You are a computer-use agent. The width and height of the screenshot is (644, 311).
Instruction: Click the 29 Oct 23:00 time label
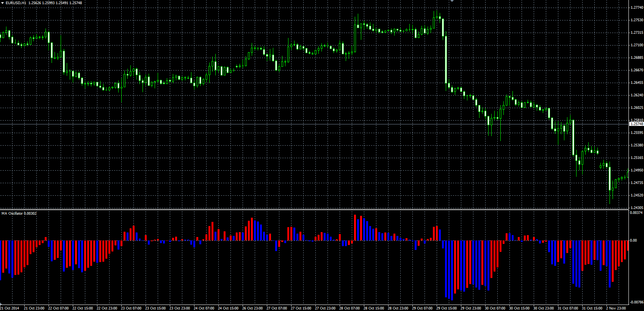(x=471, y=308)
